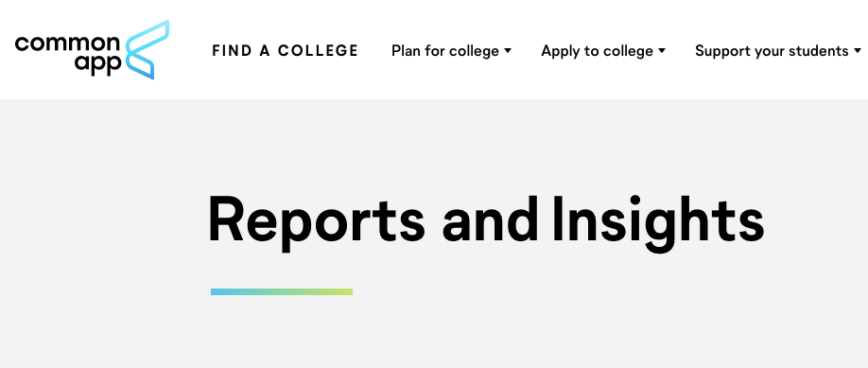Image resolution: width=868 pixels, height=368 pixels.
Task: Click the 'common app' logo wordmark
Action: (67, 54)
